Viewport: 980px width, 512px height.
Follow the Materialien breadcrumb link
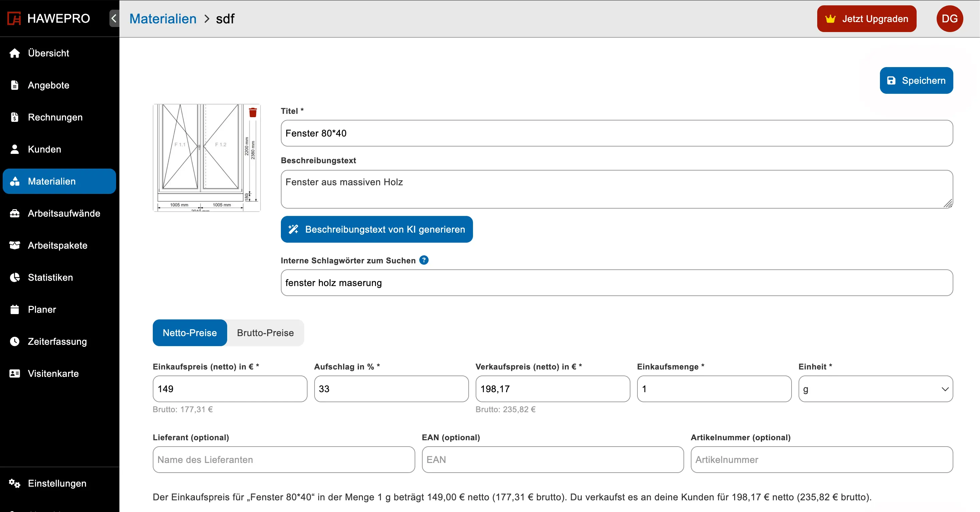click(x=163, y=19)
